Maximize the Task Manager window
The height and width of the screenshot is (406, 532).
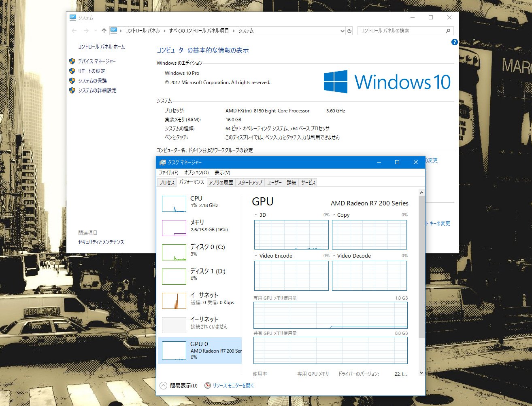[x=397, y=162]
